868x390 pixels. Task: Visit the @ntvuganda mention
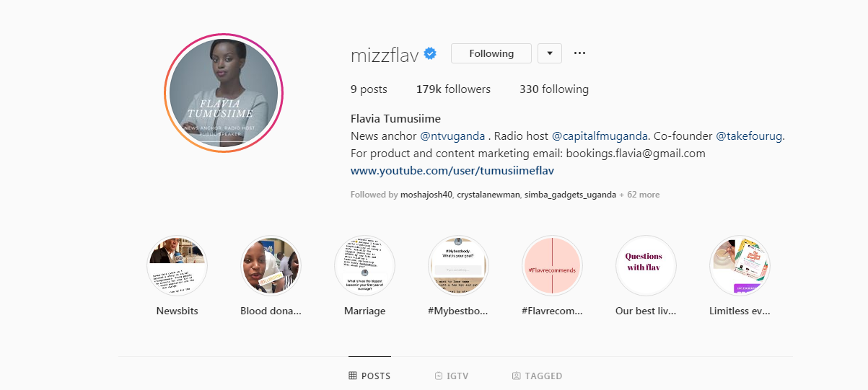[452, 136]
